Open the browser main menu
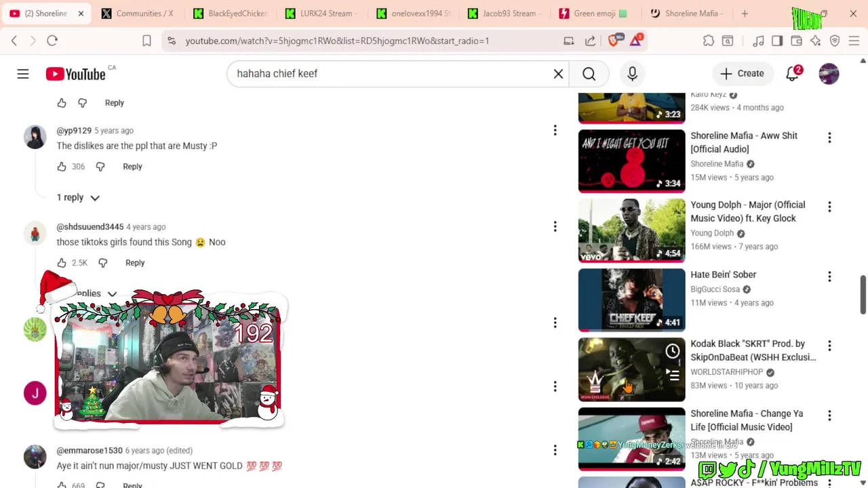Viewport: 868px width, 488px height. click(x=854, y=41)
